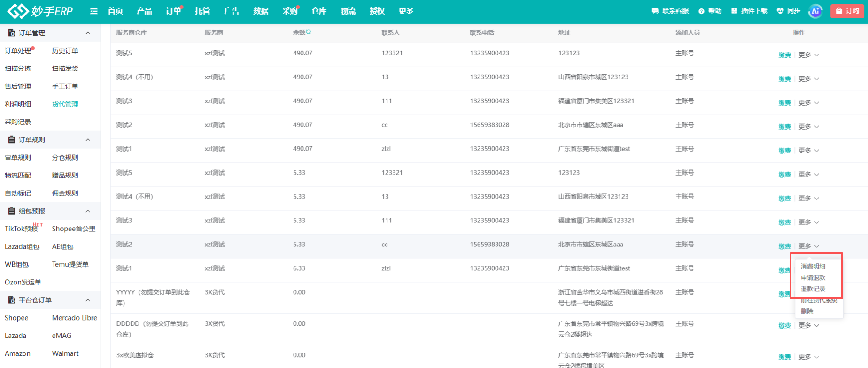Open Shopee首公里 in the sidebar
The width and height of the screenshot is (868, 368).
coord(74,229)
